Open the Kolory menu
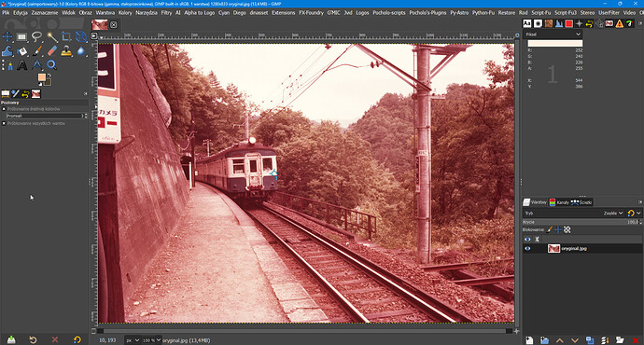This screenshot has width=644, height=345. [125, 13]
